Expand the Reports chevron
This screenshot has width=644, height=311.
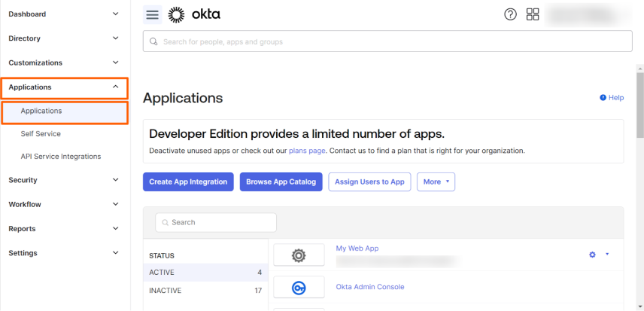pos(116,228)
